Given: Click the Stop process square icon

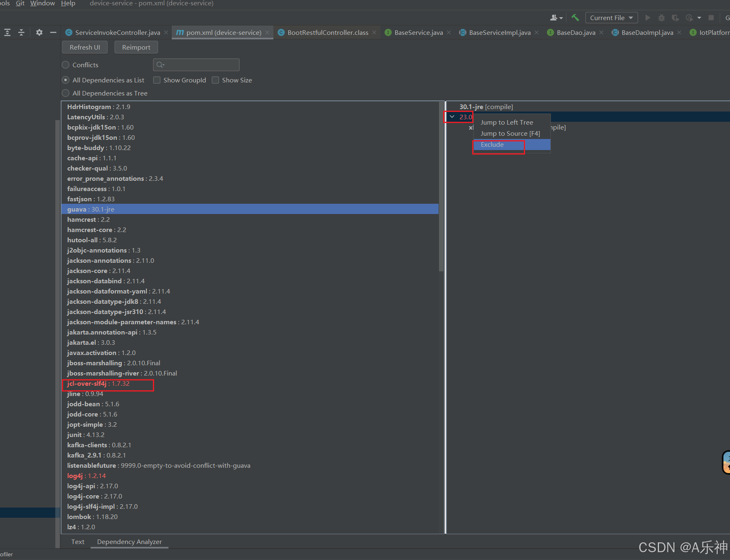Looking at the screenshot, I should (712, 18).
